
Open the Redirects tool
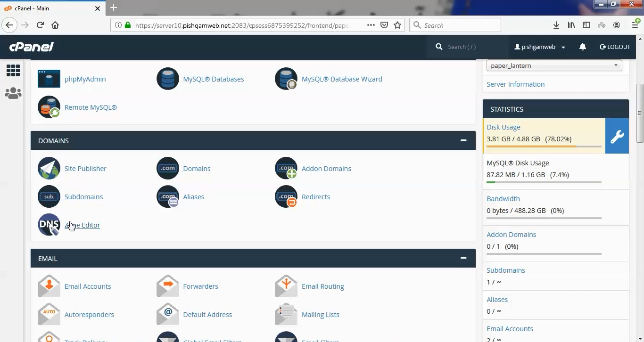point(316,196)
